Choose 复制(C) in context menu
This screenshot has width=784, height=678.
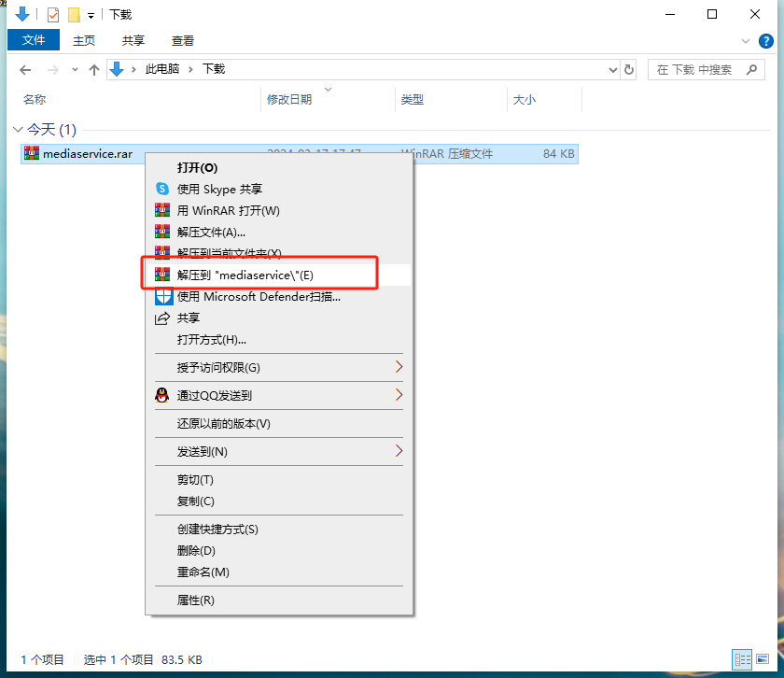tap(279, 501)
